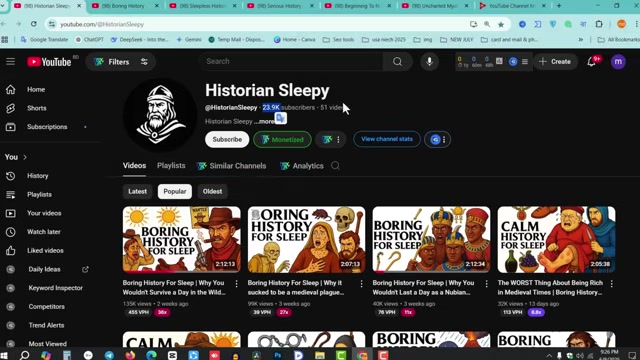Sort videos by Latest
Image resolution: width=640 pixels, height=360 pixels.
[x=138, y=191]
